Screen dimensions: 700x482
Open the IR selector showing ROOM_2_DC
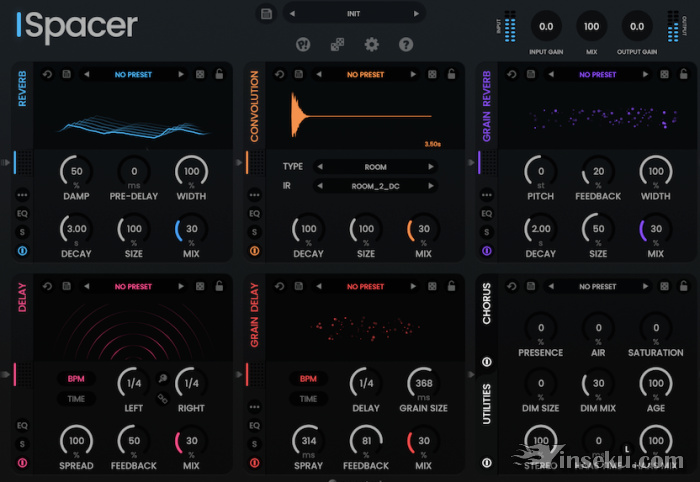(375, 186)
